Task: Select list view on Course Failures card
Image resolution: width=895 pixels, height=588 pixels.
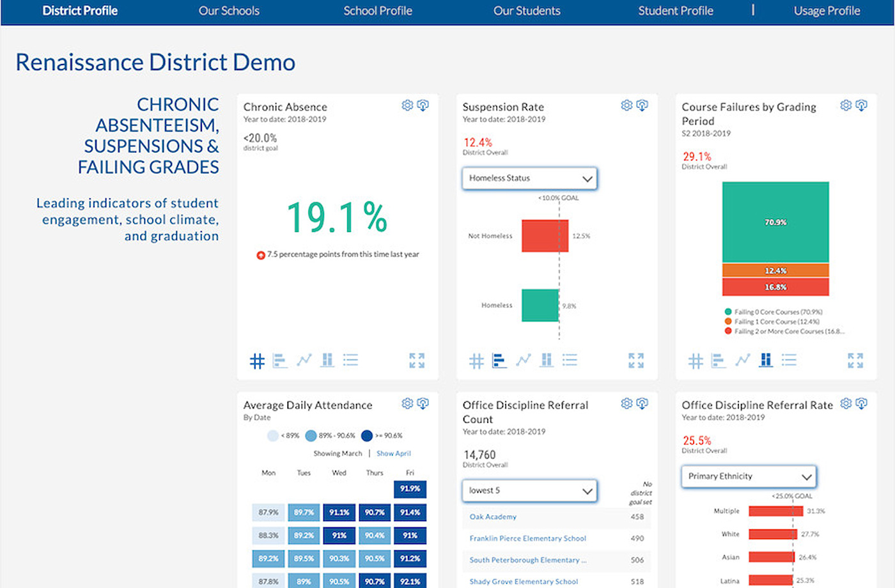Action: tap(789, 360)
